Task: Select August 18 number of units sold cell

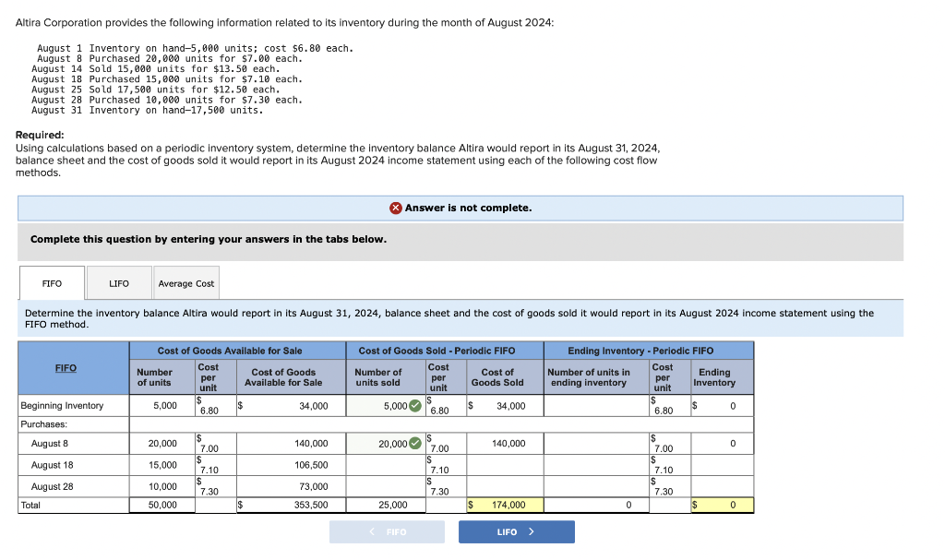Action: (x=386, y=465)
